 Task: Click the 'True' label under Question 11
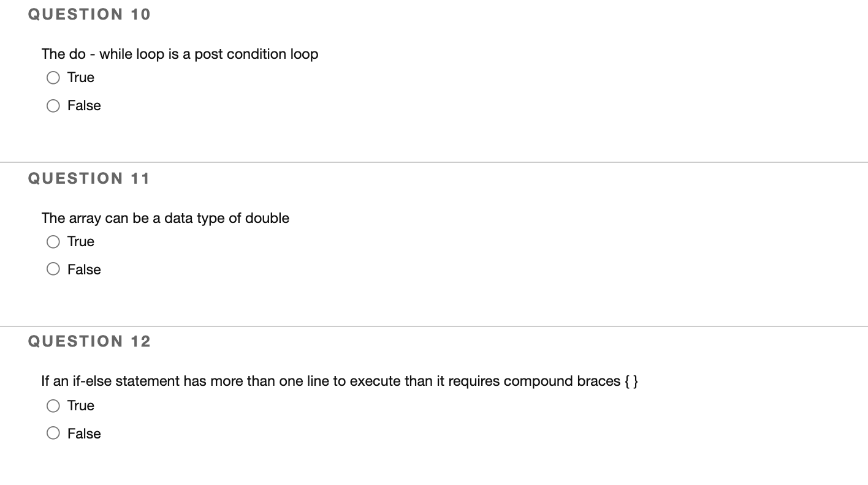[80, 241]
